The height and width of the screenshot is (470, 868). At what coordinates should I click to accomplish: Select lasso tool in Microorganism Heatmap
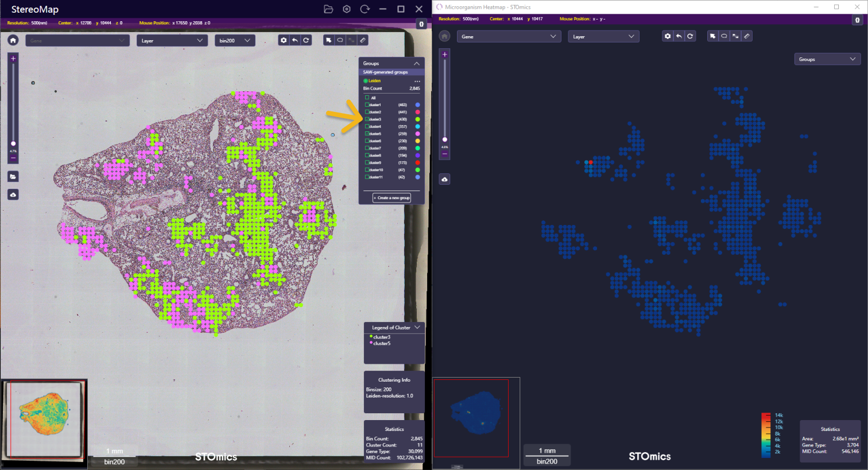(x=724, y=36)
